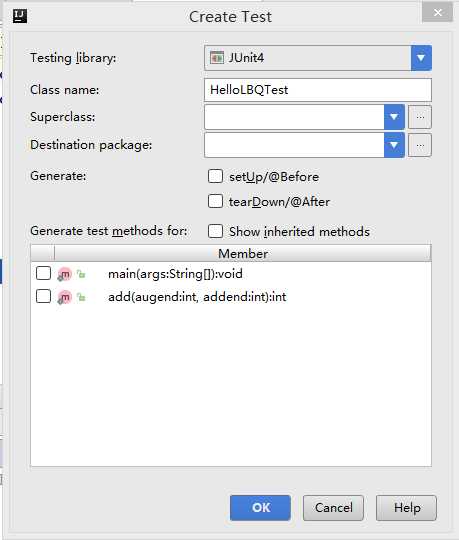
Task: Click the method icon beside main(args:String[])
Action: 64,274
